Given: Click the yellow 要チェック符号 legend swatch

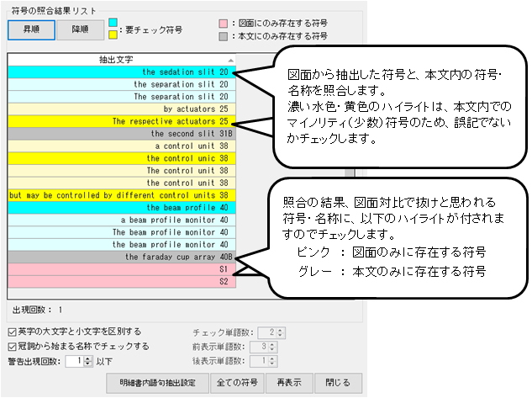Looking at the screenshot, I should pos(113,34).
